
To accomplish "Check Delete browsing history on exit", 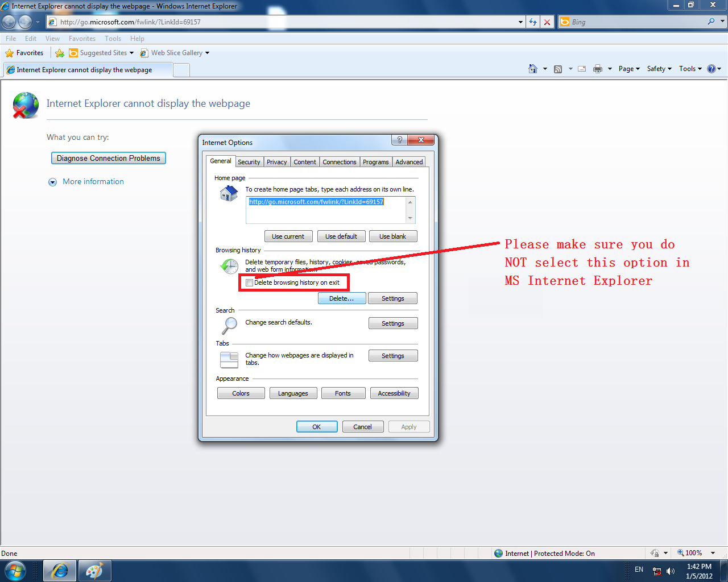I will 249,282.
